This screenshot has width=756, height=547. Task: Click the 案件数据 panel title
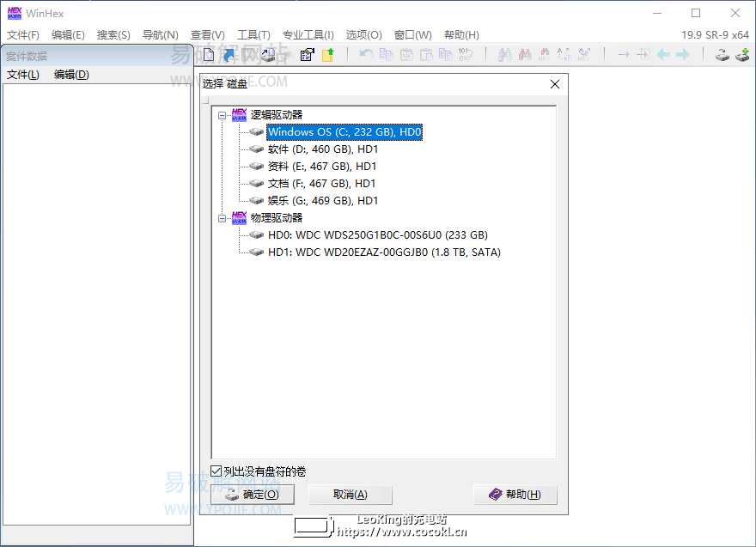(x=27, y=57)
